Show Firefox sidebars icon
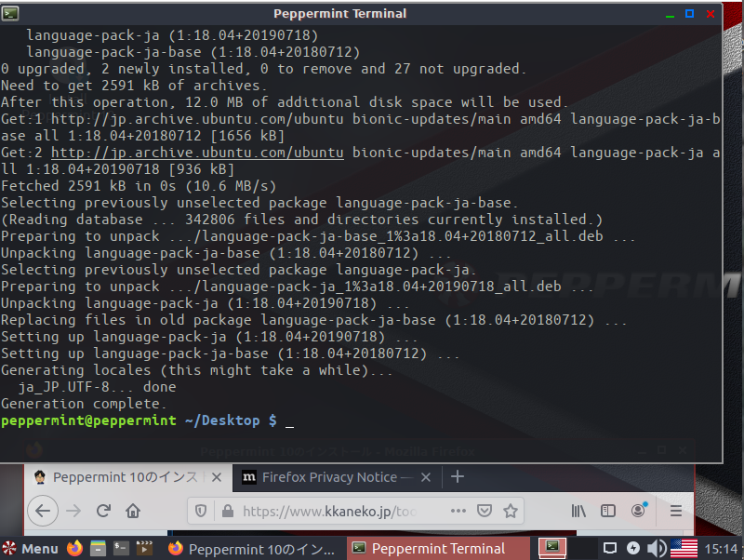Viewport: 744px width, 560px height. click(x=608, y=511)
